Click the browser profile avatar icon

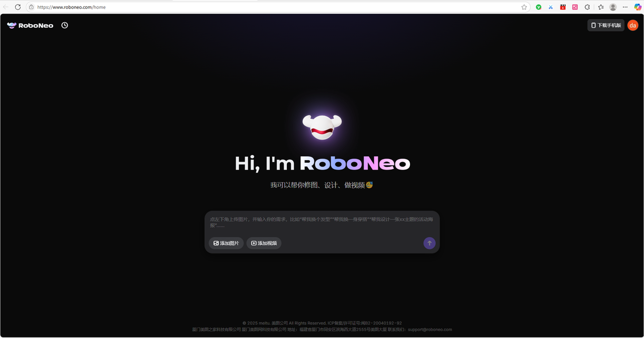613,7
